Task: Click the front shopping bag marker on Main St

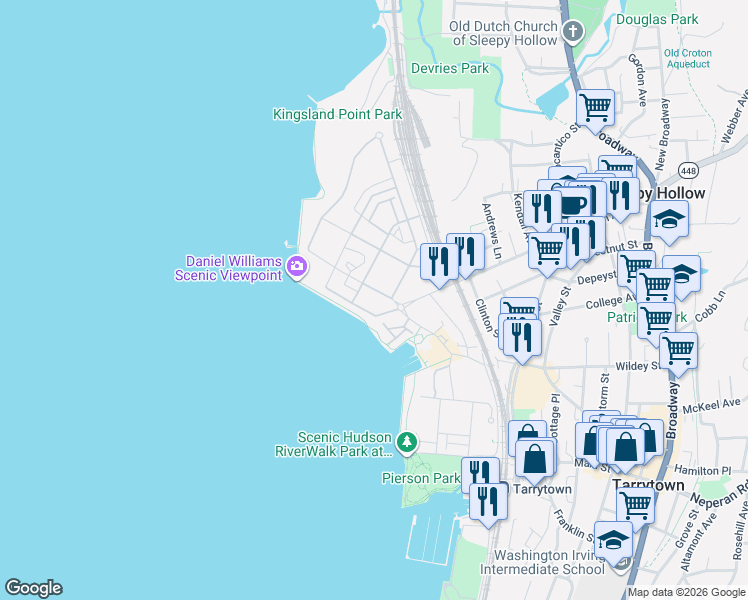Action: (625, 447)
